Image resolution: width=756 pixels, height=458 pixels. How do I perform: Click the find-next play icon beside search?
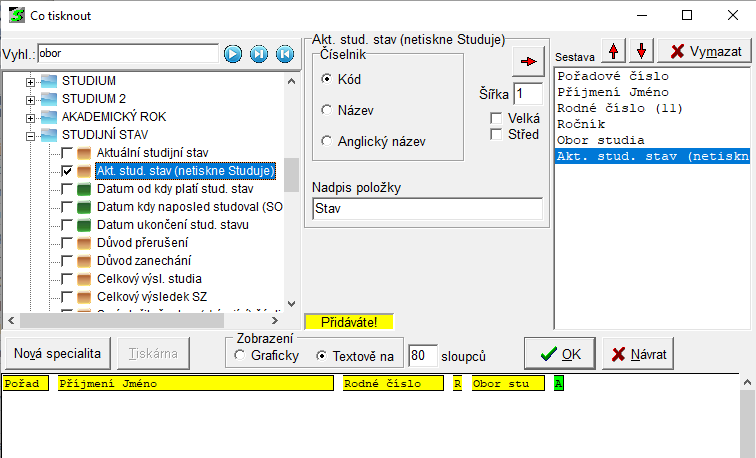233,53
